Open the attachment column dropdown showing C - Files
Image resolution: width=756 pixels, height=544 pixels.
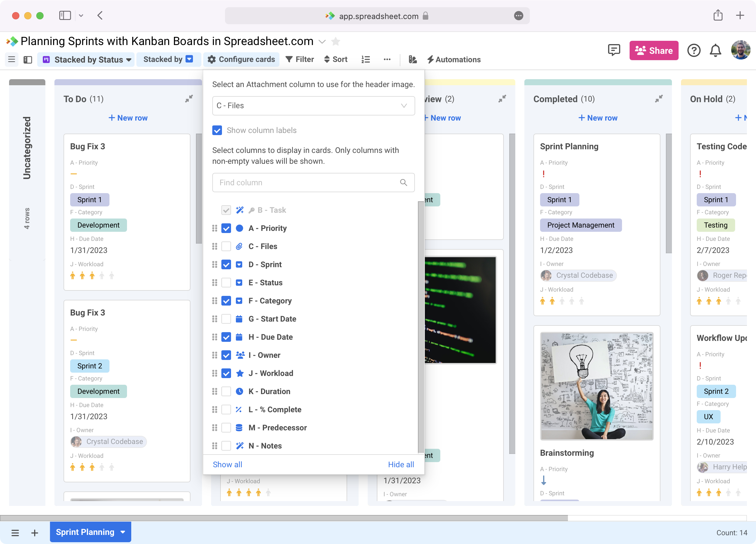coord(313,105)
